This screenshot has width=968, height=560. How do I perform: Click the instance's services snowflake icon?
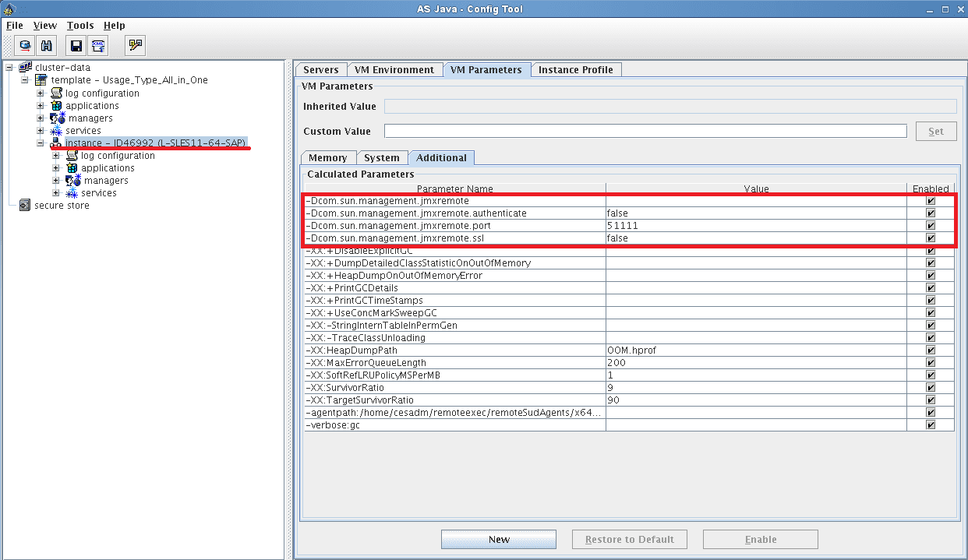[72, 192]
